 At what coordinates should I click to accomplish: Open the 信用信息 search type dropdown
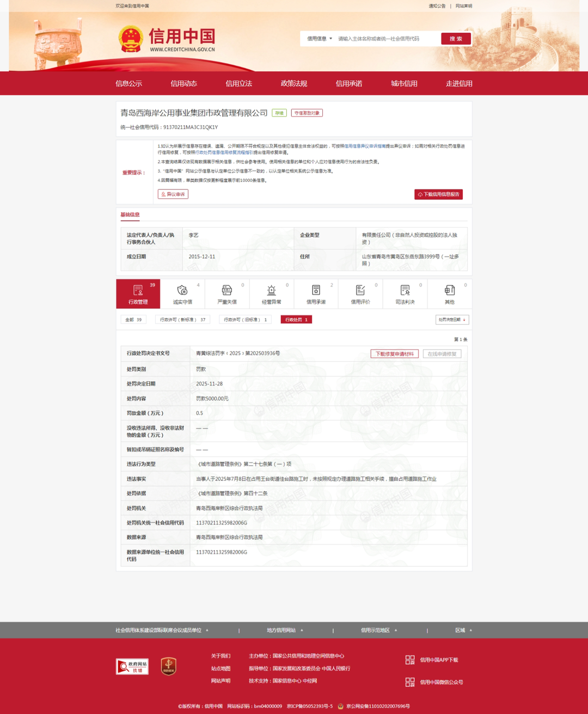pos(319,39)
